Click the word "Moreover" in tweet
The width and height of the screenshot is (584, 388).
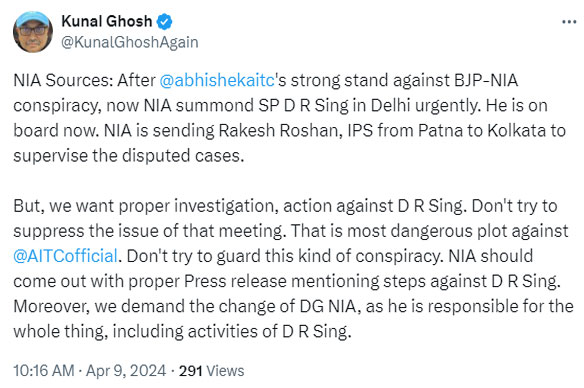[51, 306]
